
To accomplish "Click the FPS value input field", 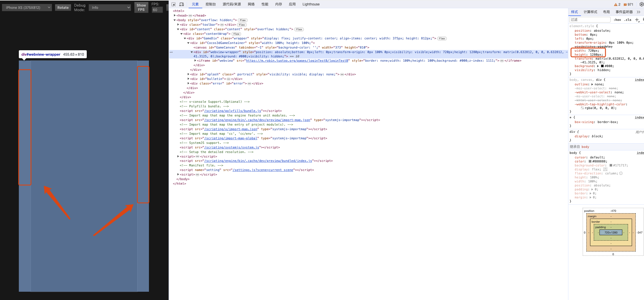I will 157,10.
